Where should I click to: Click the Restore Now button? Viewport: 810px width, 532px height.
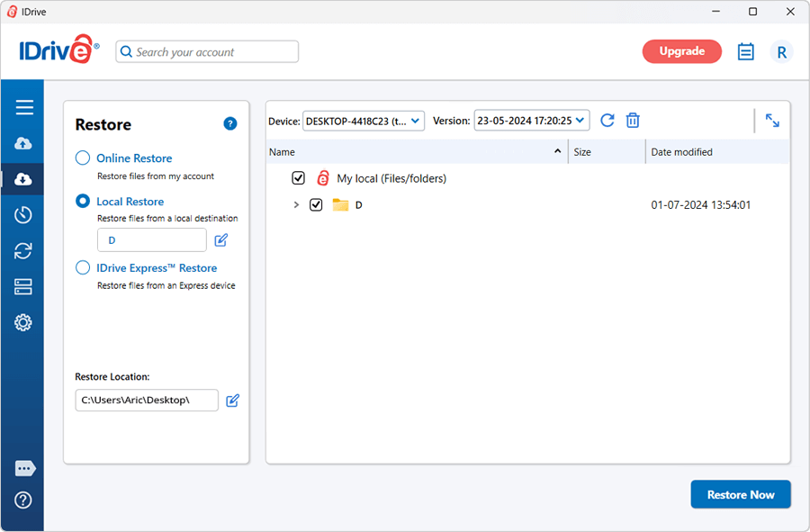[741, 494]
